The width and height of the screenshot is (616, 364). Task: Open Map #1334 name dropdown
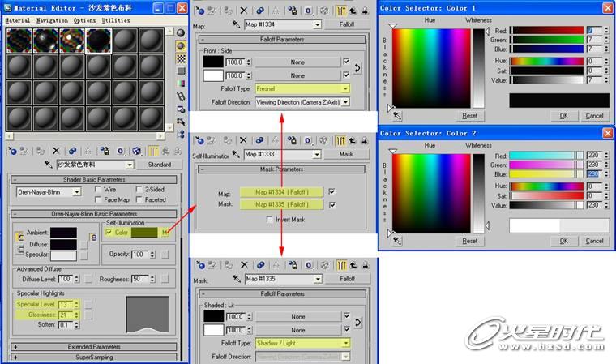(x=317, y=25)
